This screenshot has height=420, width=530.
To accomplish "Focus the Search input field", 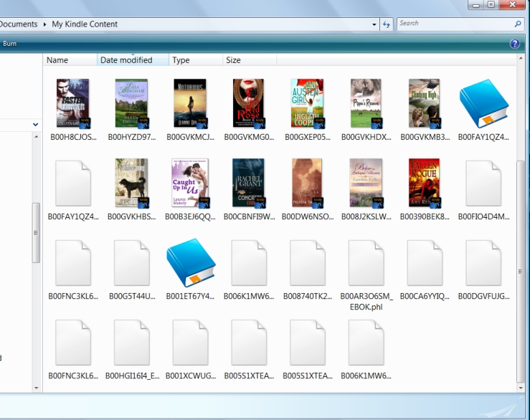I will click(x=455, y=24).
